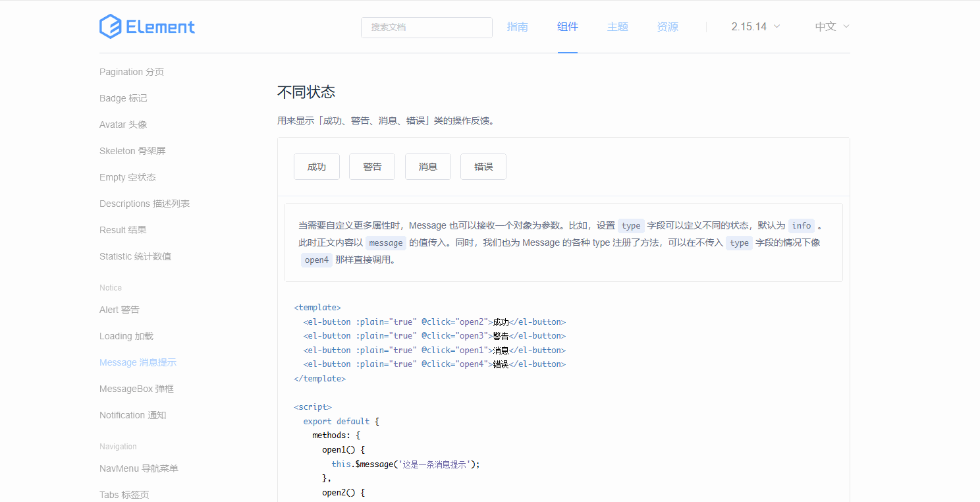Open the 资源 page
Screen dimensions: 980x502
667,26
